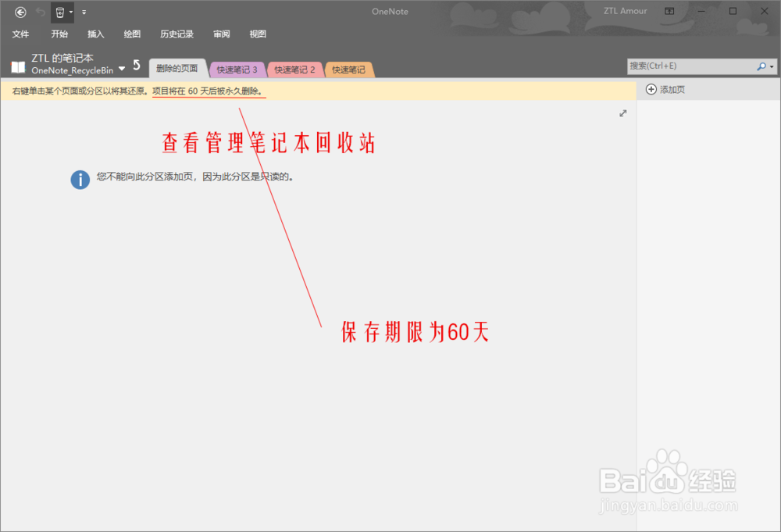Open the recycle bin icon dropdown arrow
781x532 pixels.
pos(71,12)
